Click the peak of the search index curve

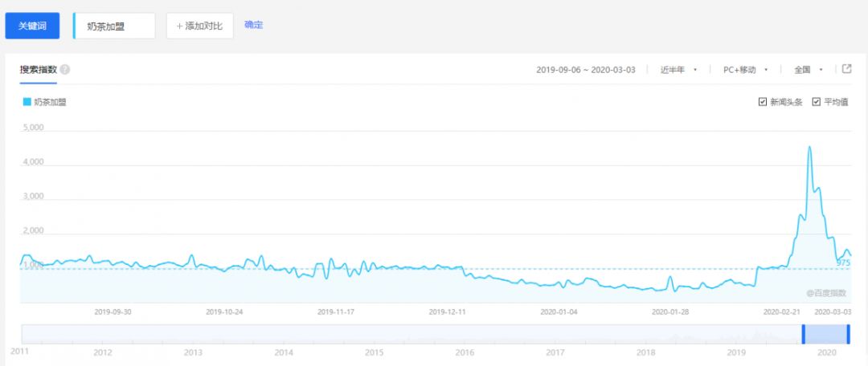point(809,147)
